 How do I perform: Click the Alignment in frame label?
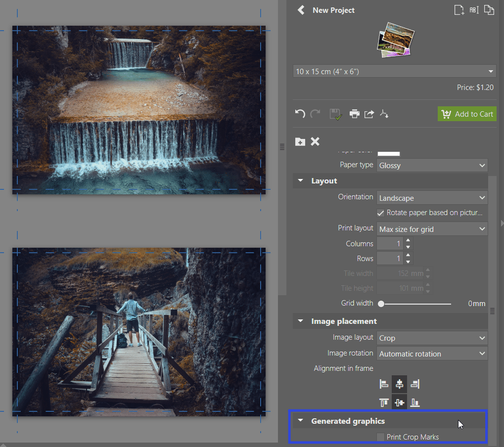pos(343,368)
